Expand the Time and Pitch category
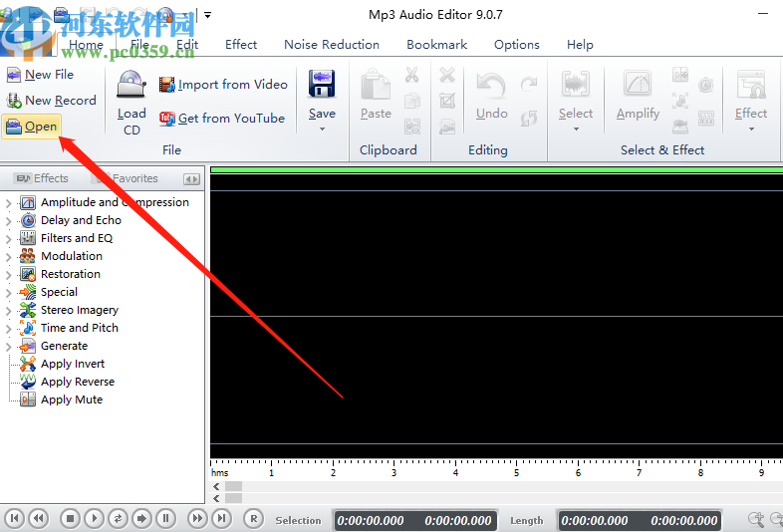The width and height of the screenshot is (783, 532). click(x=8, y=329)
